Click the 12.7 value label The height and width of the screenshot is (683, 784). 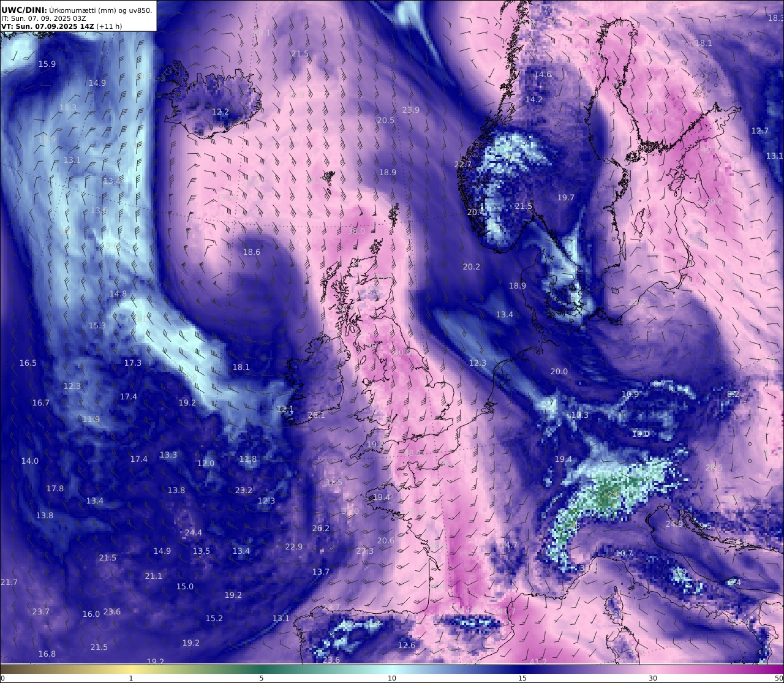(x=760, y=130)
